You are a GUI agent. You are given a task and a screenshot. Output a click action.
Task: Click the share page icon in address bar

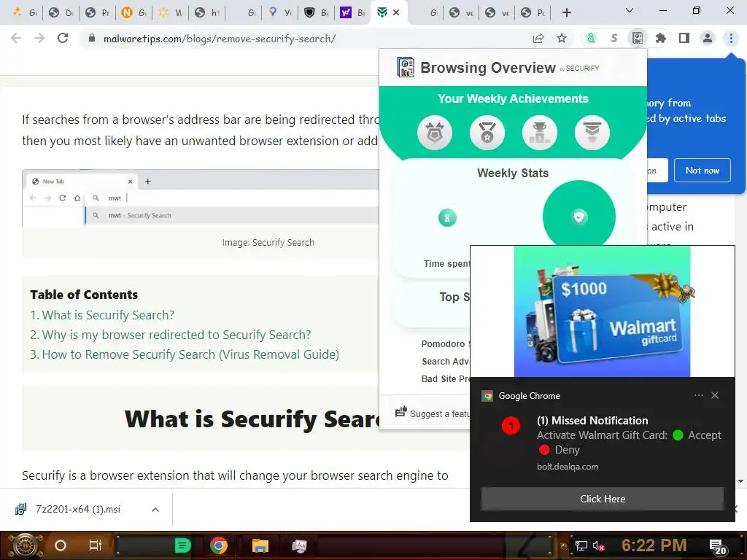(538, 39)
